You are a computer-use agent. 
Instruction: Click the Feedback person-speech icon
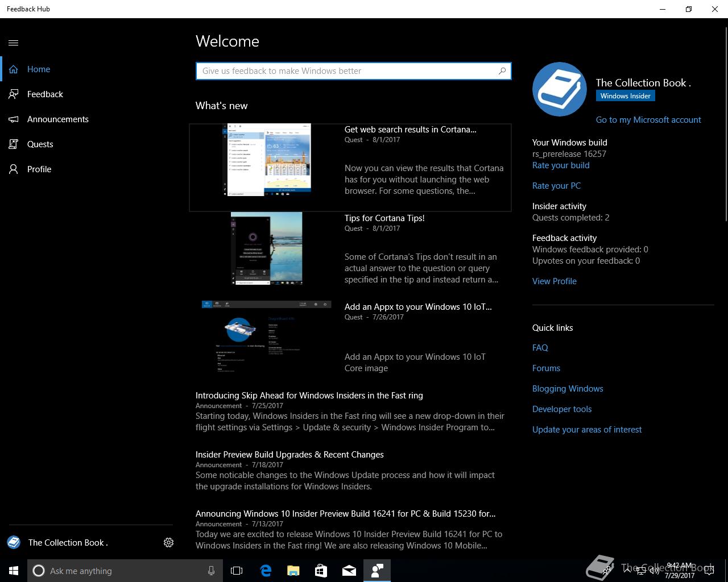[14, 94]
